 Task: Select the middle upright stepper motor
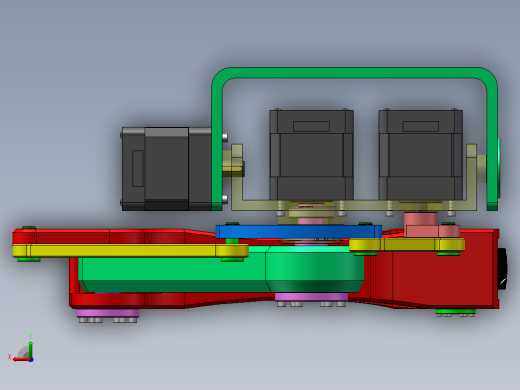click(x=311, y=155)
